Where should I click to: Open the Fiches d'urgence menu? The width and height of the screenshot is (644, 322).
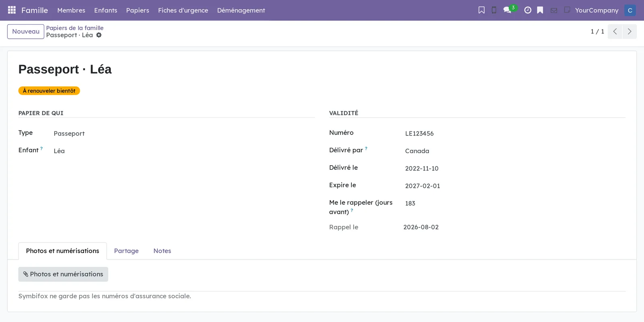click(183, 10)
